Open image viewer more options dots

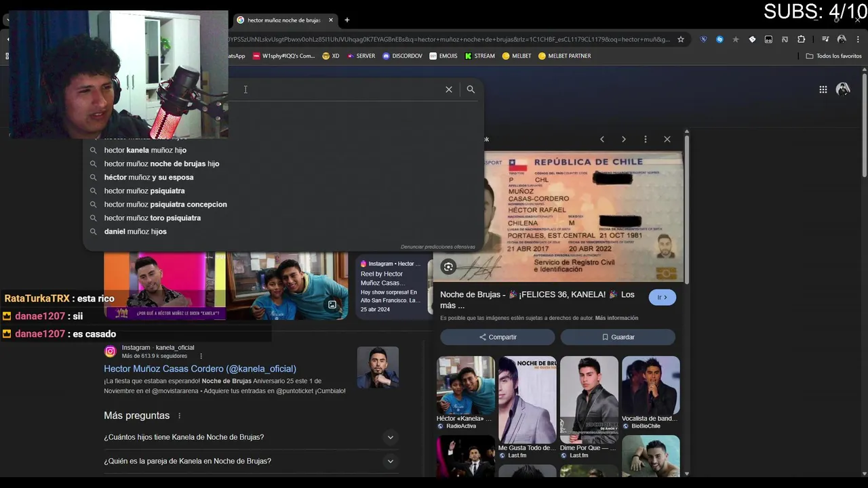click(x=645, y=139)
